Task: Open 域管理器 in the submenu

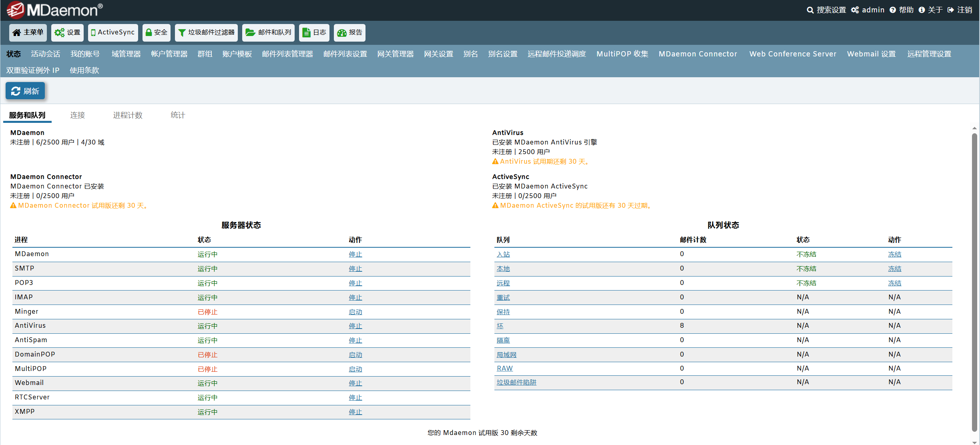Action: point(126,54)
